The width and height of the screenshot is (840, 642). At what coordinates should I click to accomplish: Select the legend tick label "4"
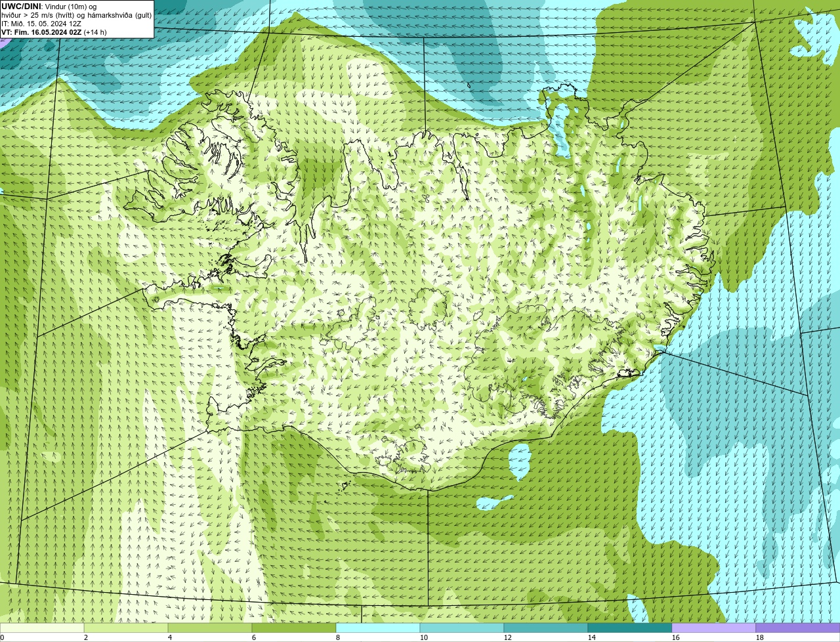tap(170, 637)
